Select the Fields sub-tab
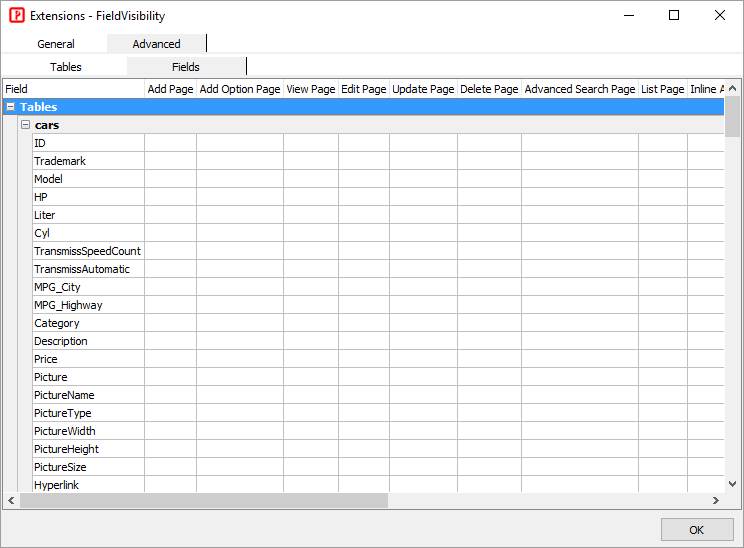This screenshot has width=744, height=548. 186,67
